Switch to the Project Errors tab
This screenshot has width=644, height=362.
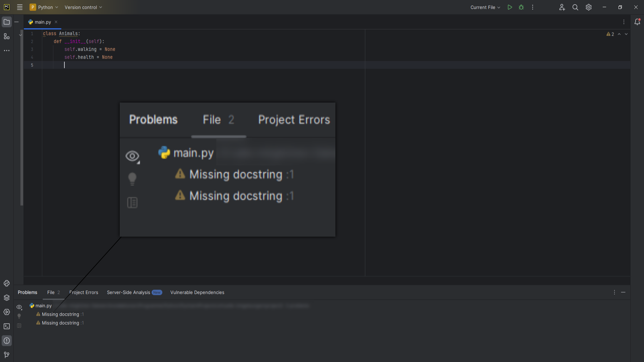click(84, 292)
